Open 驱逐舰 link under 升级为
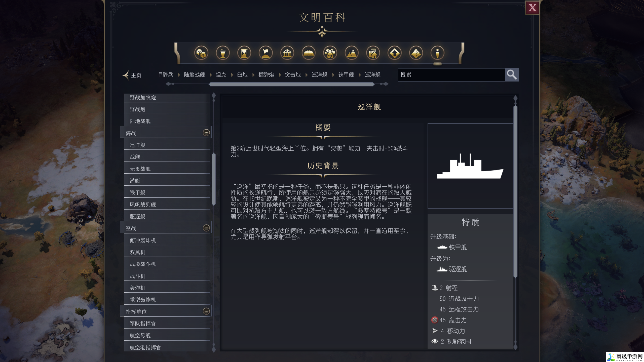 [x=458, y=269]
